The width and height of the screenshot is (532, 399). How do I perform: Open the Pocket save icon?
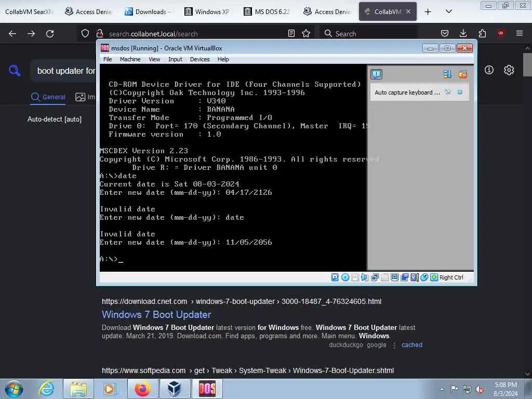445,33
